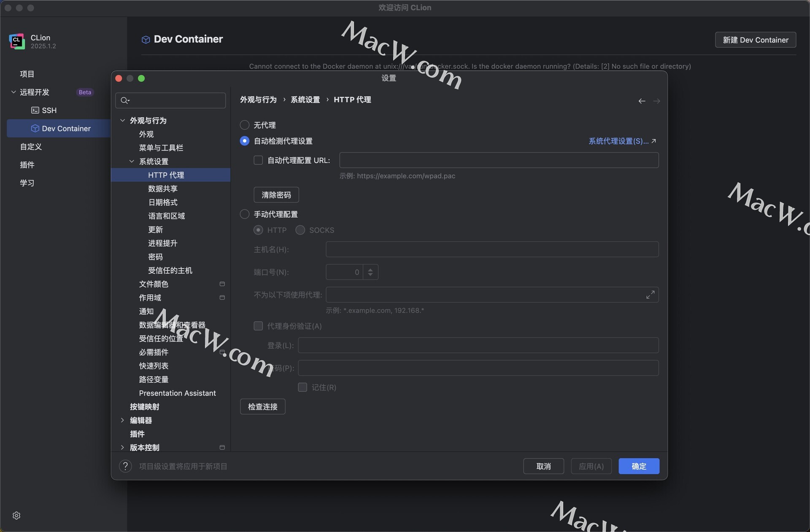Viewport: 810px width, 532px height.
Task: Click the 清除密码 button
Action: pos(276,195)
